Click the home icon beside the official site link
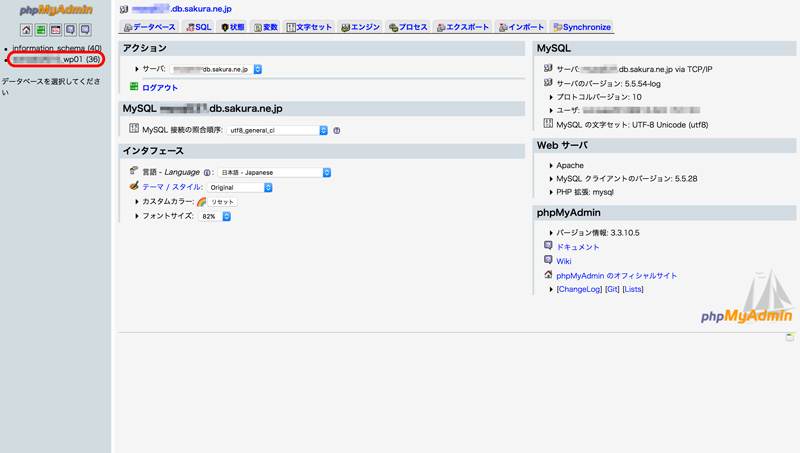 [x=548, y=274]
